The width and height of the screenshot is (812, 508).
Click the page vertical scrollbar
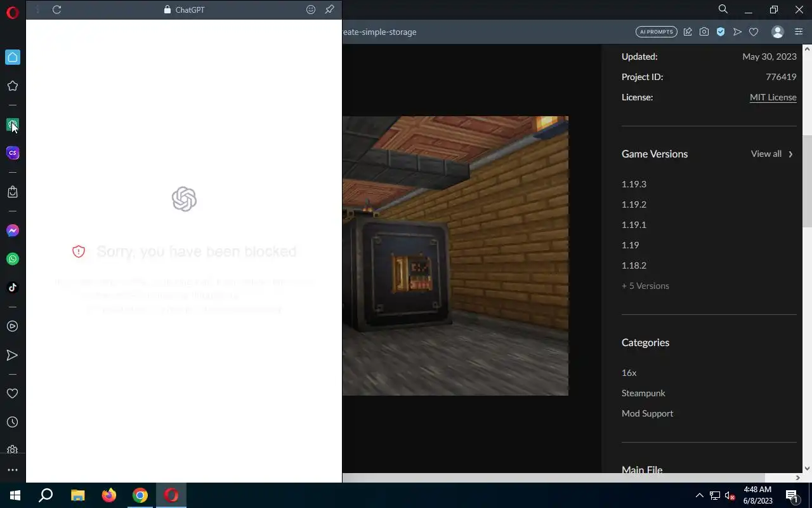807,181
